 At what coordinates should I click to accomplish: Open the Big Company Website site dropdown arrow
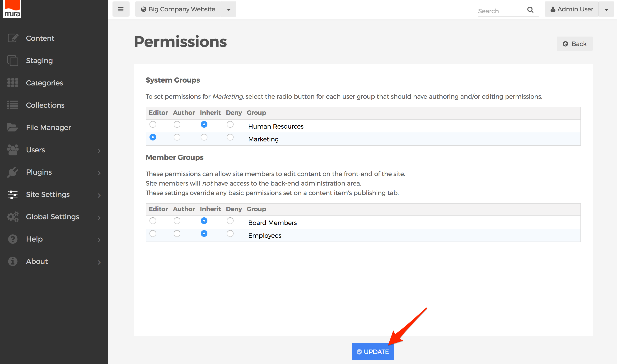pyautogui.click(x=229, y=9)
